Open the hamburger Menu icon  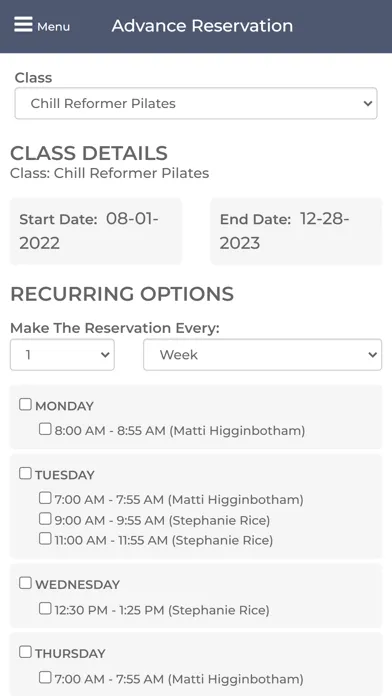[23, 24]
